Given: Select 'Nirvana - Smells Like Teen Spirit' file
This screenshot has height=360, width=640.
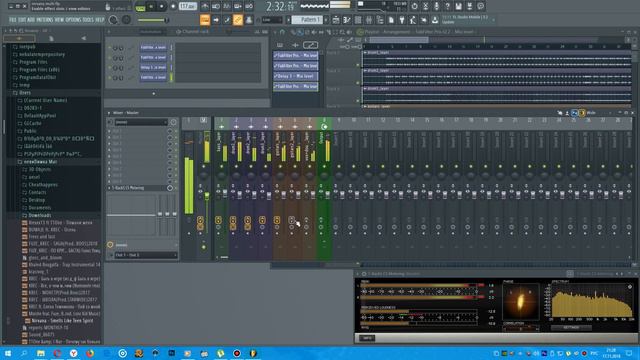Looking at the screenshot, I should (62, 321).
